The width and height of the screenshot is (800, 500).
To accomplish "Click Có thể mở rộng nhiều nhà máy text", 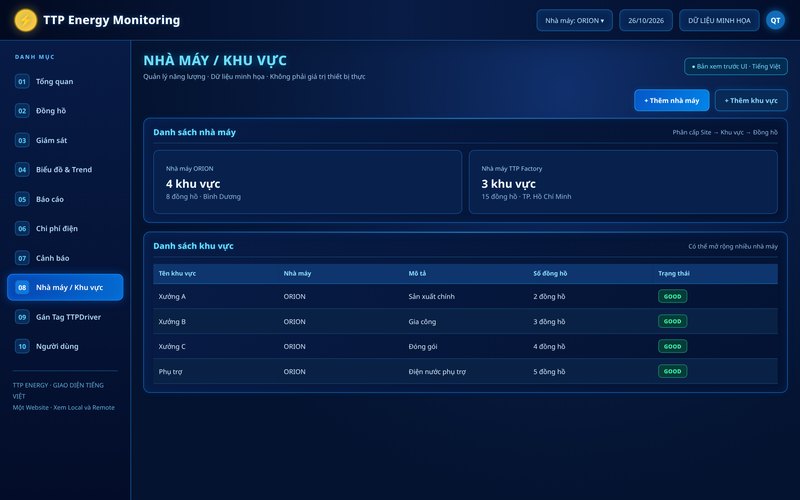I will coord(733,246).
